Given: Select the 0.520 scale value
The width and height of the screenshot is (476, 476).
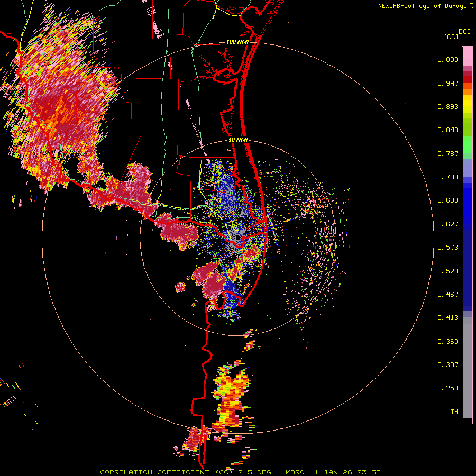Looking at the screenshot, I should point(448,271).
